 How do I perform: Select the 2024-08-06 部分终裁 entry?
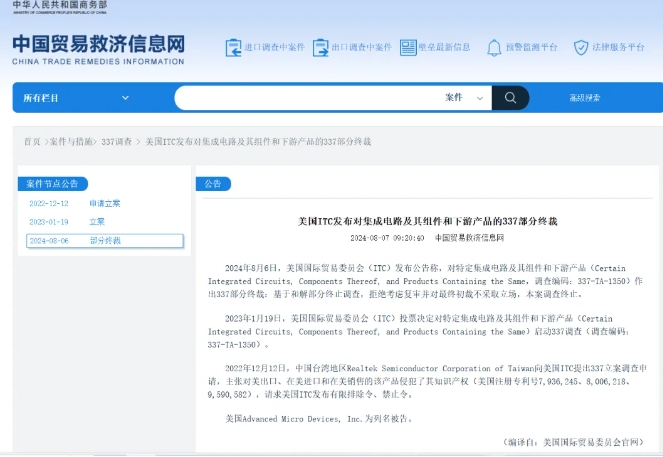[104, 241]
